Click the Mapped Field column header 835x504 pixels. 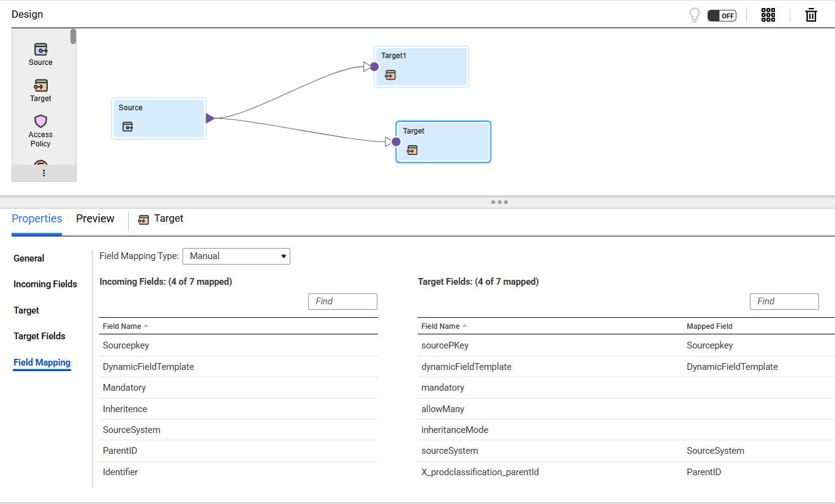709,326
